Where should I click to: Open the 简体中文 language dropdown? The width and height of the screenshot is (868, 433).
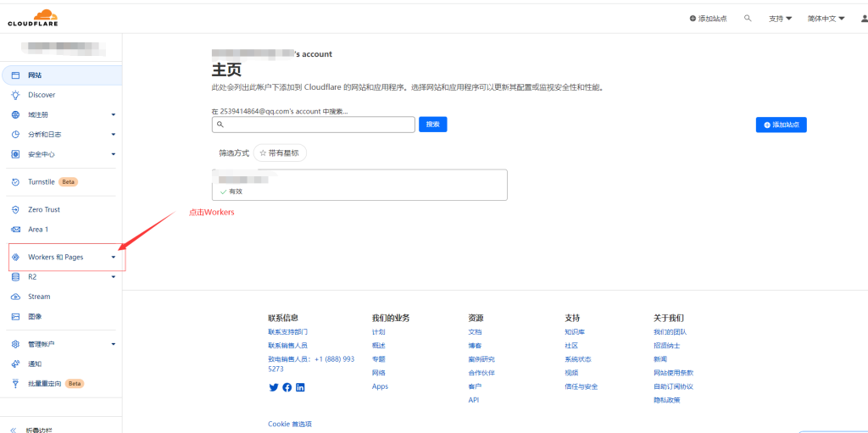826,19
